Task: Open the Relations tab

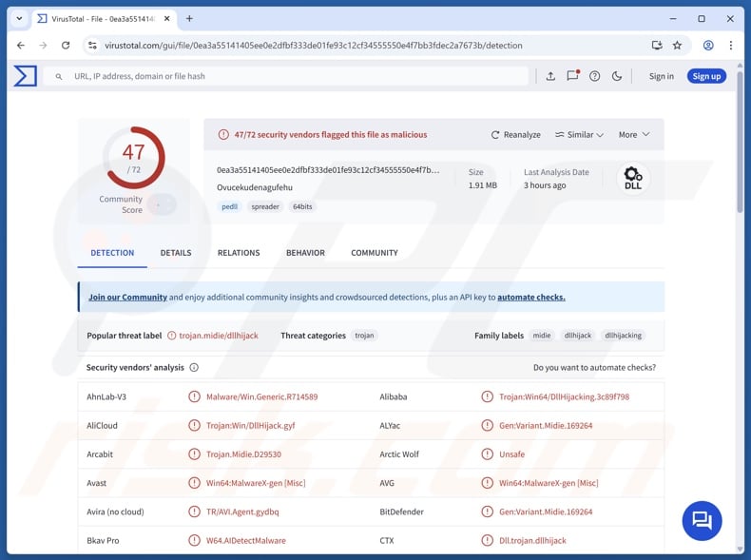Action: click(239, 253)
